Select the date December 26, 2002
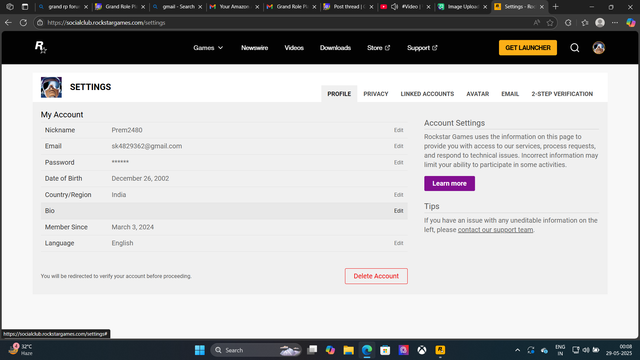Viewport: 640px width, 360px height. [x=140, y=178]
